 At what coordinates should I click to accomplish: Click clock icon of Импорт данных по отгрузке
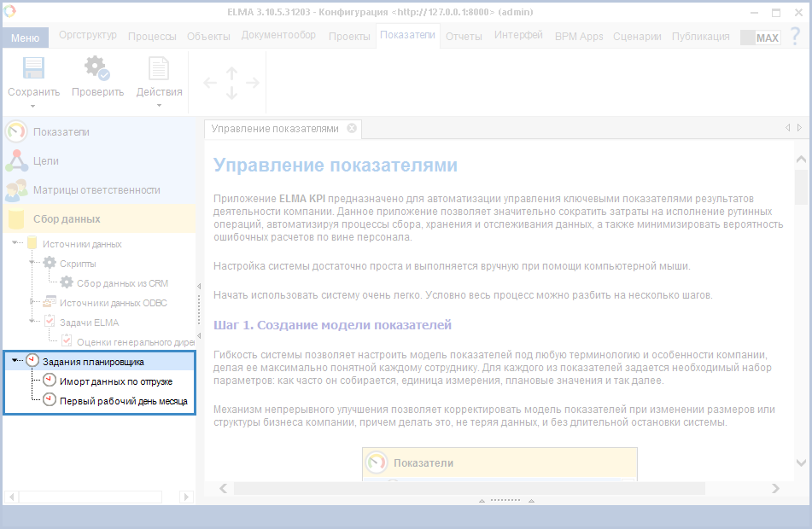[x=50, y=381]
